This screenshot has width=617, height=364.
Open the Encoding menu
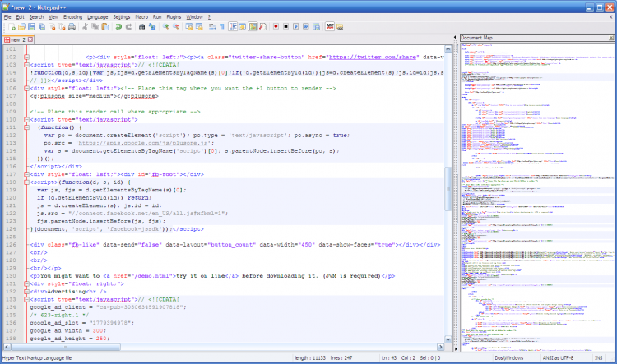[x=72, y=16]
